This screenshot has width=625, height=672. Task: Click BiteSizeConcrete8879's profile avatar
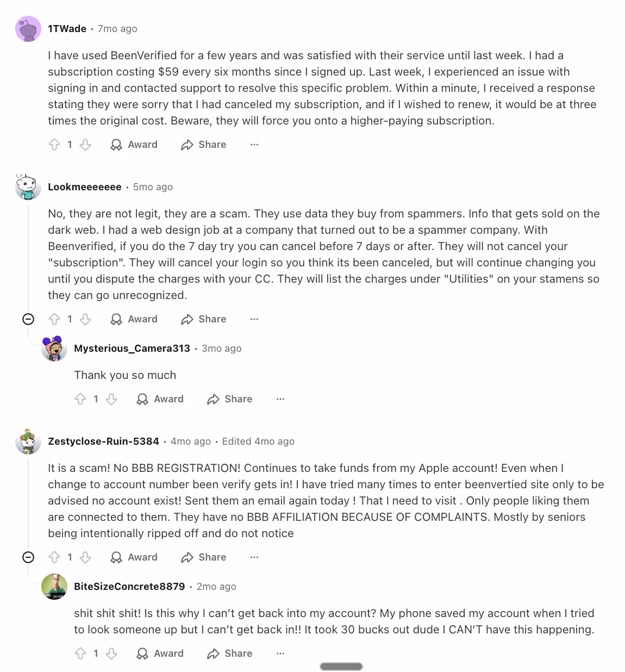pyautogui.click(x=54, y=588)
